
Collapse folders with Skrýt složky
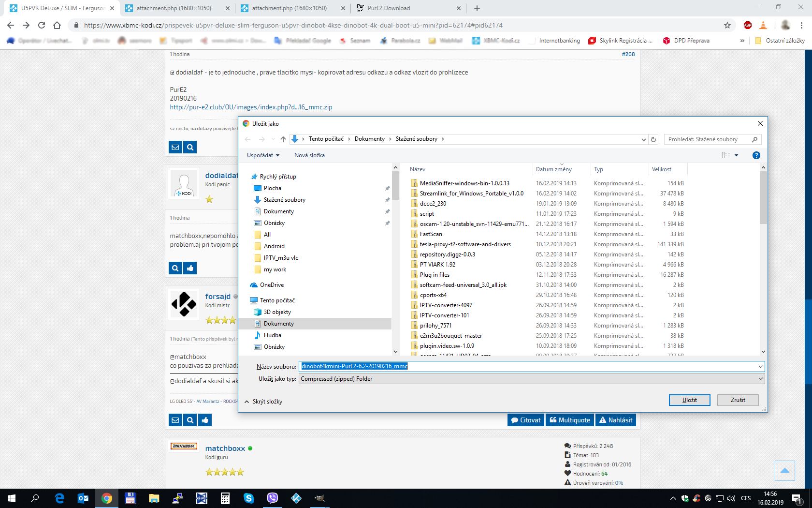(x=263, y=402)
